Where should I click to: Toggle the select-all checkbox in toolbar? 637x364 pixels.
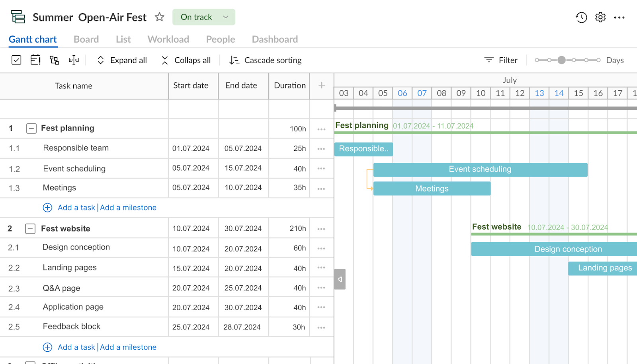(x=16, y=60)
